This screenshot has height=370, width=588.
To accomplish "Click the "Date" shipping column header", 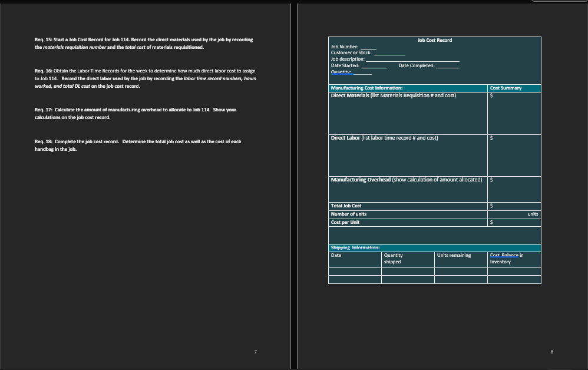I will click(x=336, y=255).
